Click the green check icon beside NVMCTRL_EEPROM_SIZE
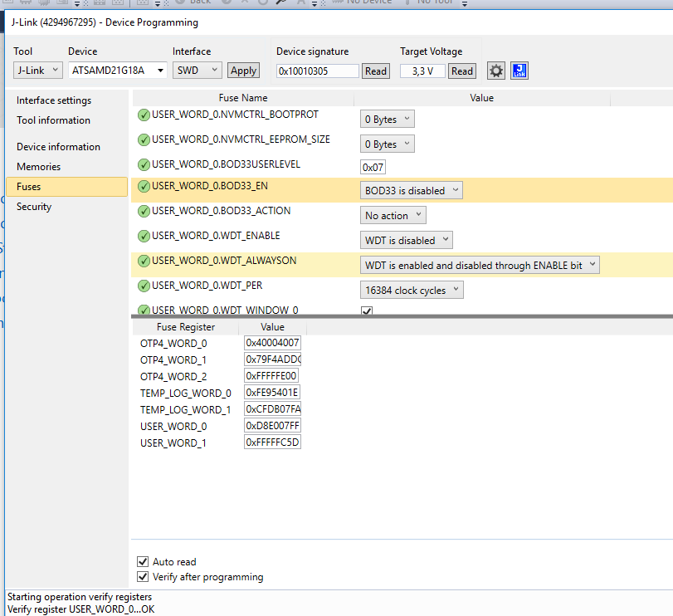The image size is (673, 616). 144,140
